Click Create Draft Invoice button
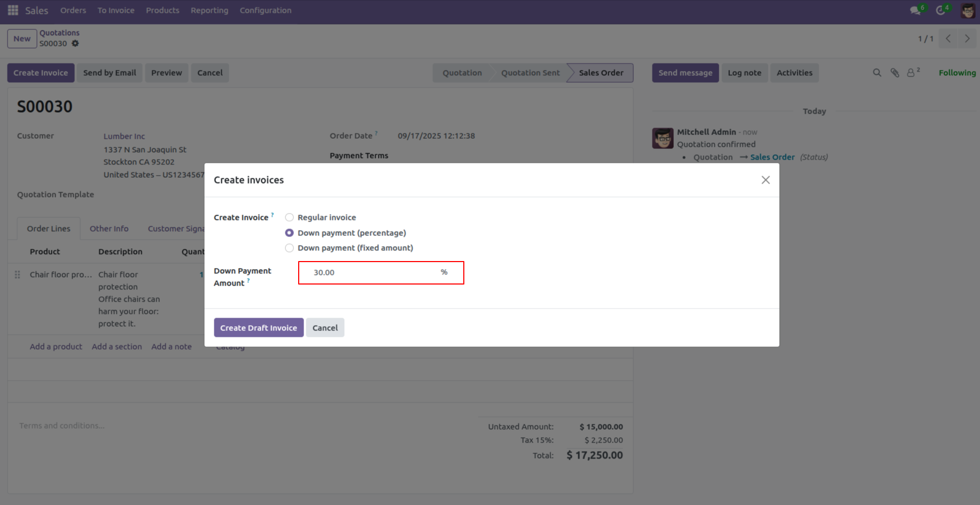The width and height of the screenshot is (980, 505). 259,328
